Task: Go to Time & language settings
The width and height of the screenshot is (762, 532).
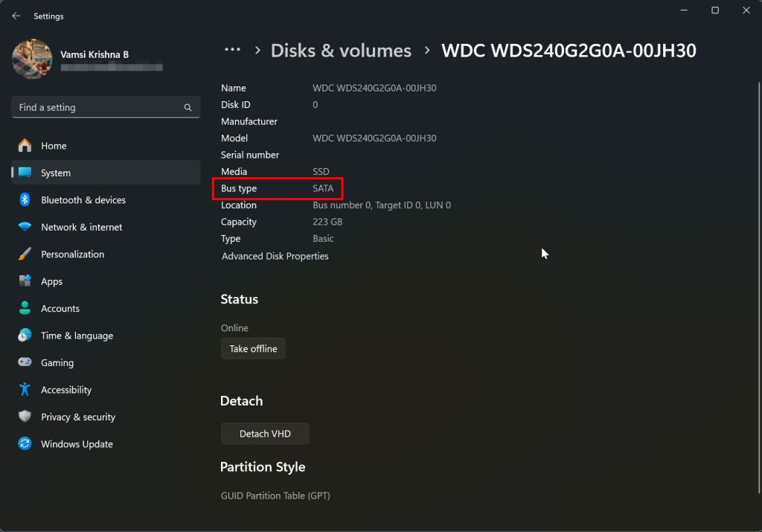Action: pyautogui.click(x=106, y=336)
